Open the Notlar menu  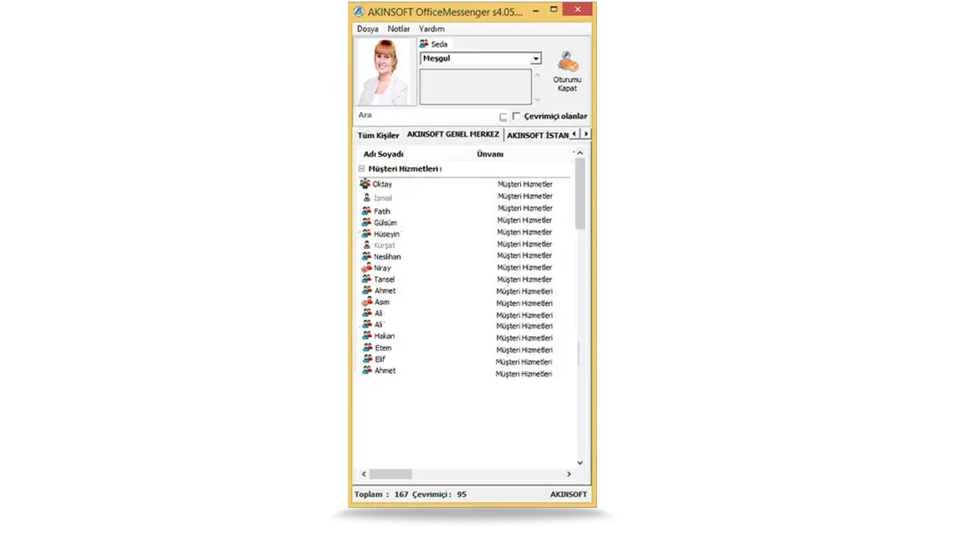click(399, 29)
